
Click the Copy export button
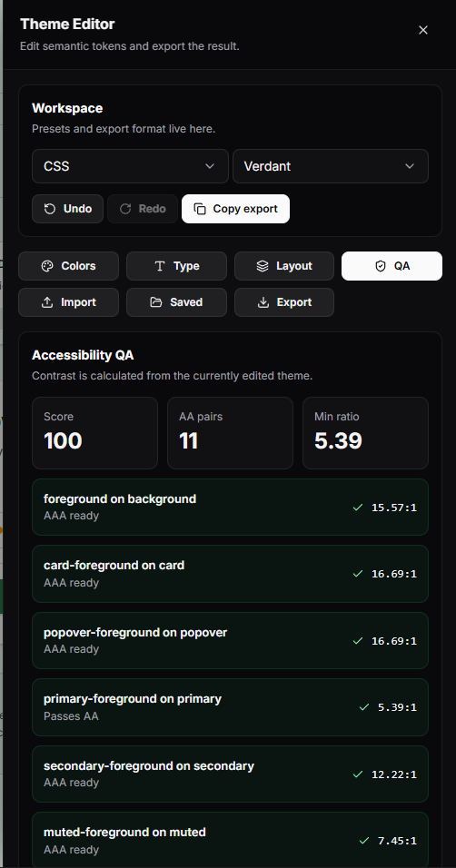point(235,209)
